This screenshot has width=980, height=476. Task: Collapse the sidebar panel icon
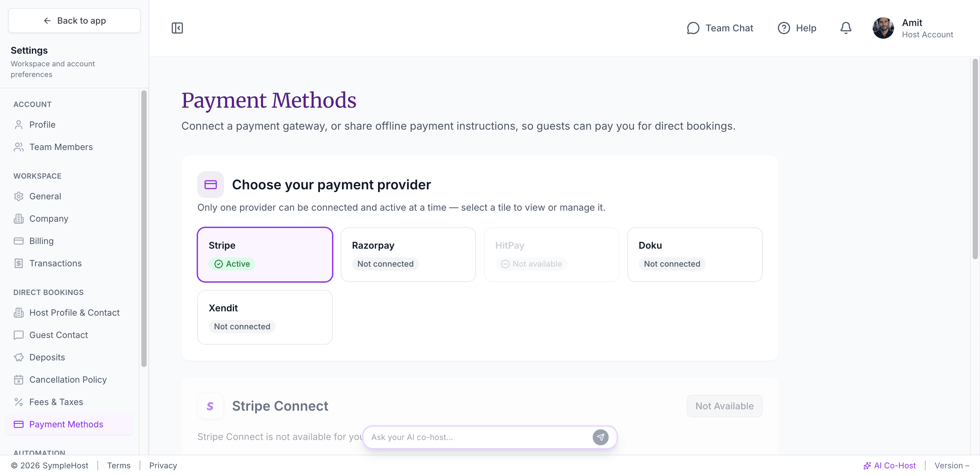pyautogui.click(x=177, y=28)
